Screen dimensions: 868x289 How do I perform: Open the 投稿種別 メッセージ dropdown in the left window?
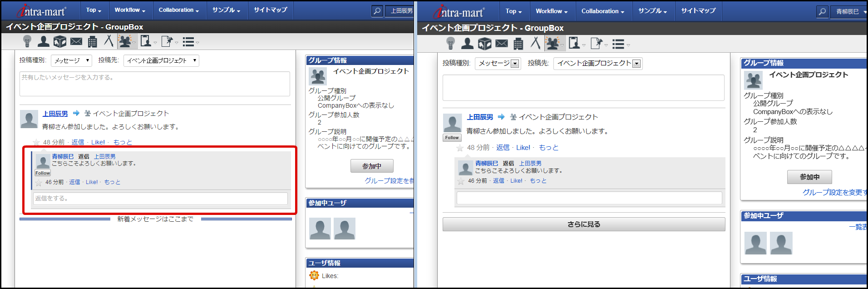pos(71,60)
